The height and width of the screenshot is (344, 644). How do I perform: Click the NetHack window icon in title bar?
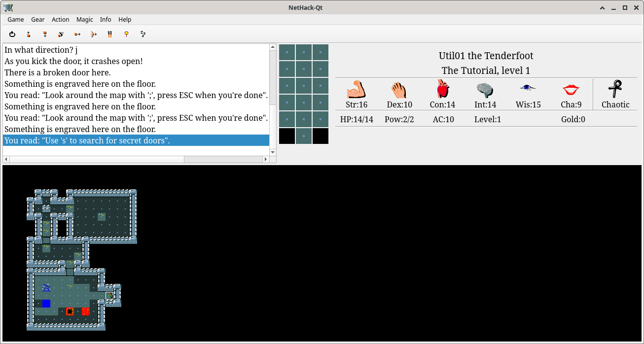8,7
